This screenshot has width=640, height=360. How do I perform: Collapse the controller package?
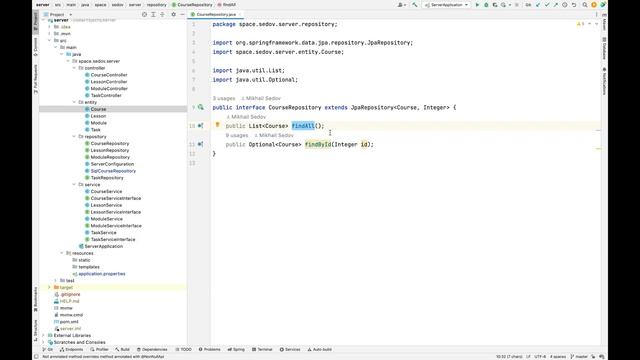click(x=74, y=68)
